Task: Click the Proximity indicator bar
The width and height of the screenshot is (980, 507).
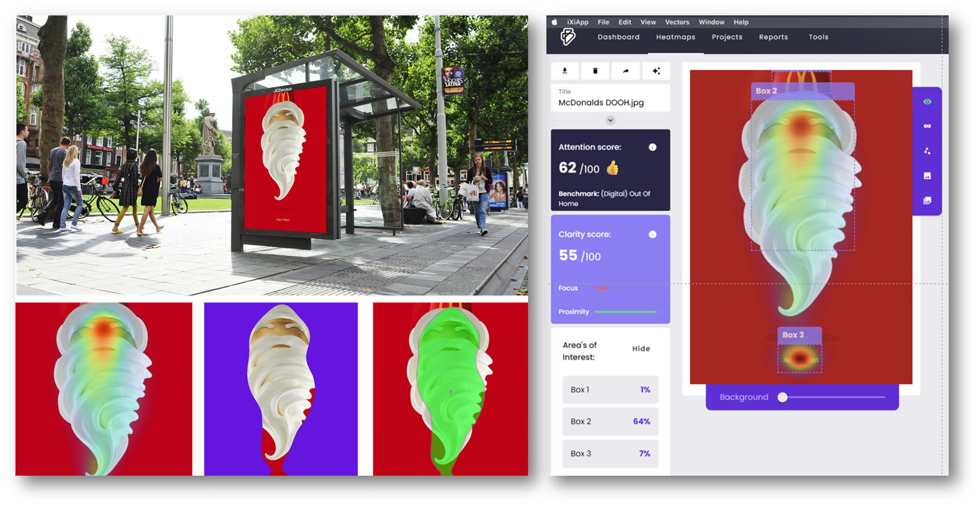Action: tap(626, 312)
